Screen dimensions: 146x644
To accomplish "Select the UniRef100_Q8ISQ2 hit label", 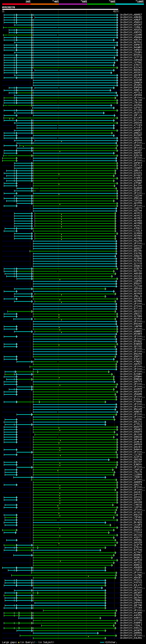I will [x=131, y=347].
